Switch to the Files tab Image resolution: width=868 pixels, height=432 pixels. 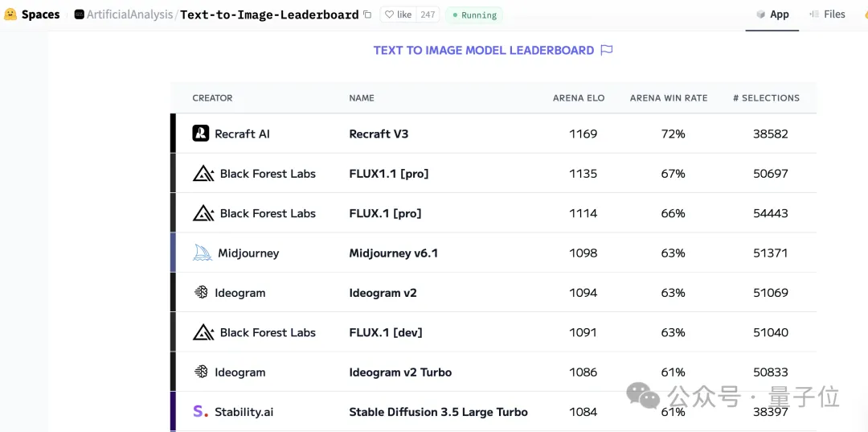tap(828, 14)
